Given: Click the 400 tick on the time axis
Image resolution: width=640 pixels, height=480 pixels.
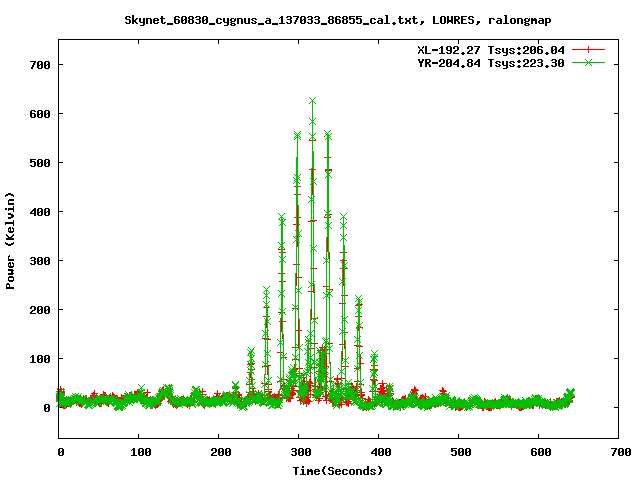Looking at the screenshot, I should 379,452.
